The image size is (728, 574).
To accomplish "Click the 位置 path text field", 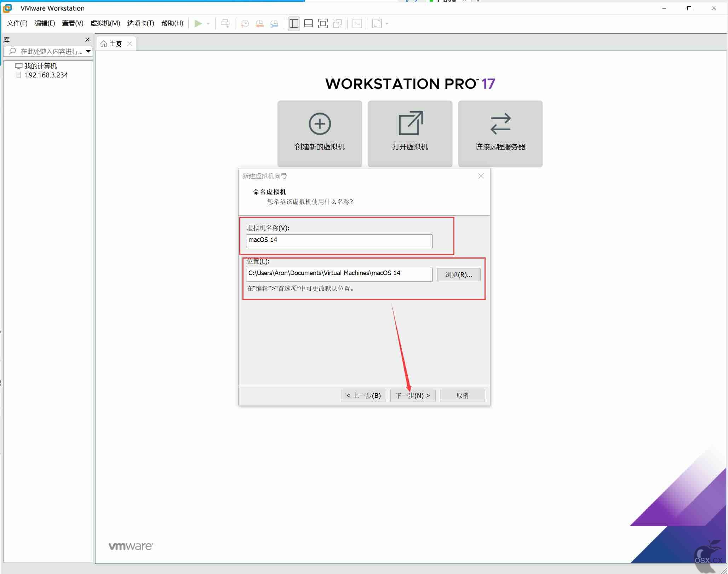I will [339, 274].
